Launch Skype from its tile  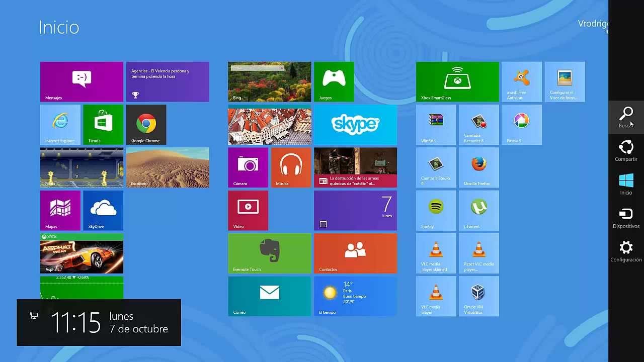coord(355,125)
